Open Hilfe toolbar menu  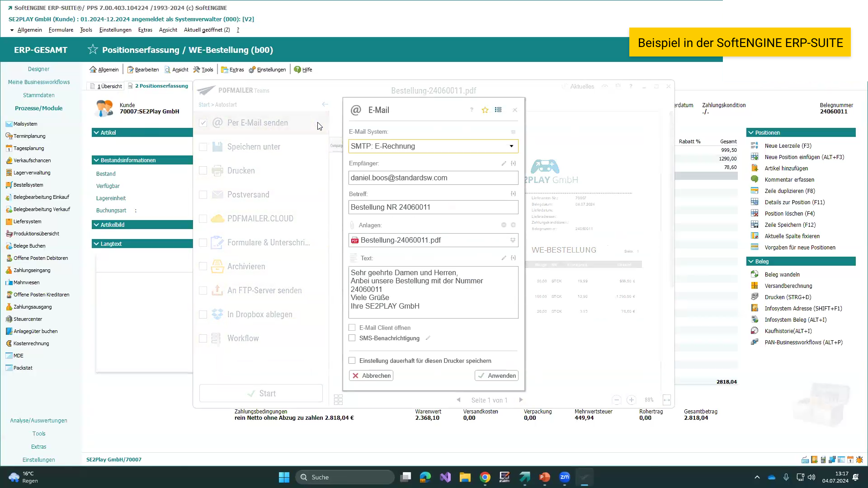[303, 70]
